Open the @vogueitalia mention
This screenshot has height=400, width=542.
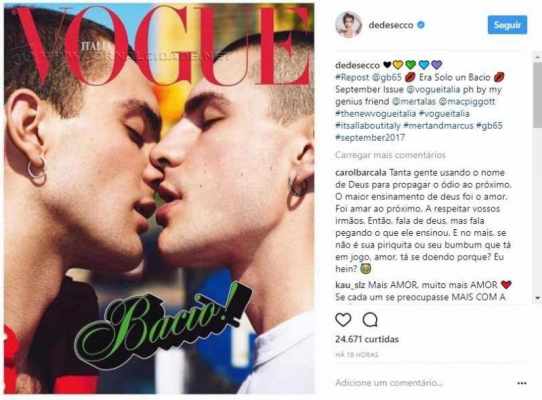coord(433,90)
